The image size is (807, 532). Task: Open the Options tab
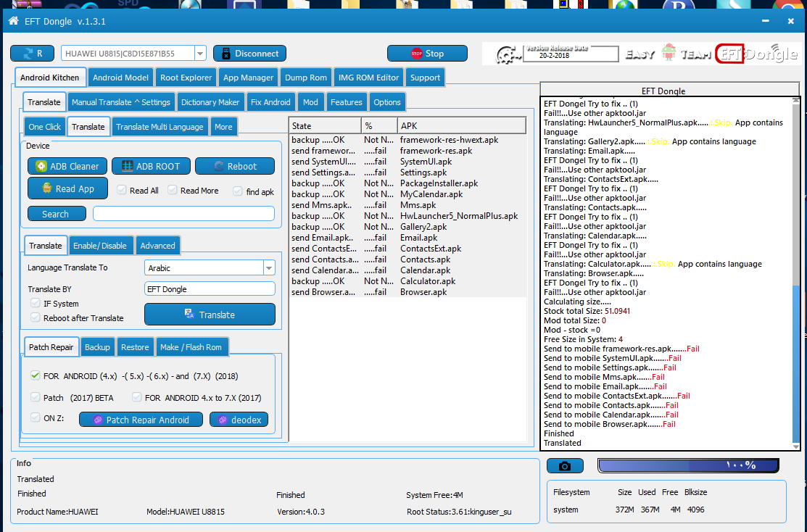point(387,102)
